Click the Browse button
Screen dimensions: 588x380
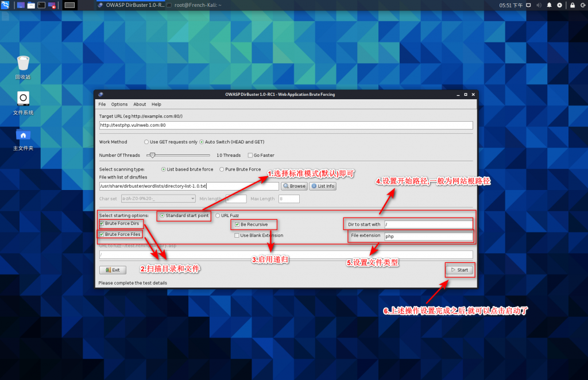295,186
